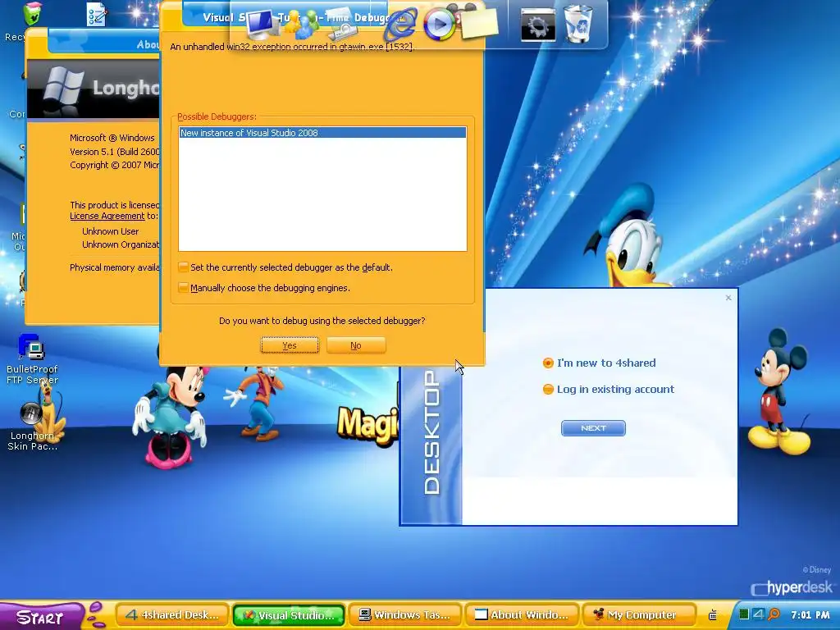Open the Recycle Bin icon in the dock
The height and width of the screenshot is (630, 840).
coord(578,24)
